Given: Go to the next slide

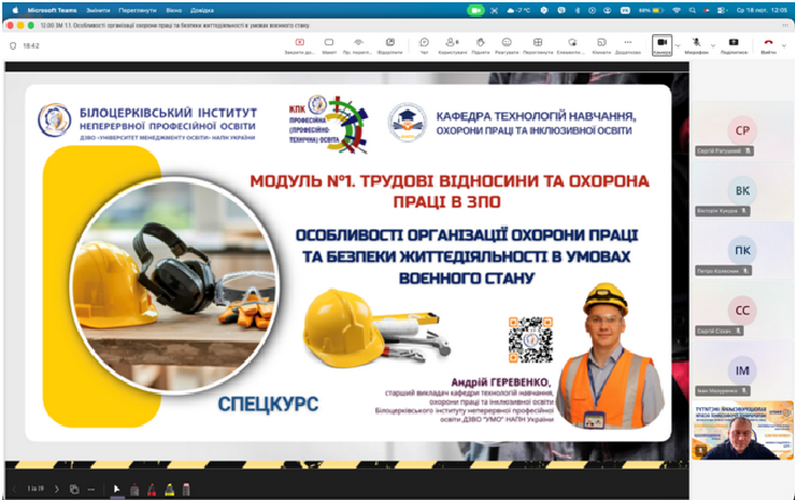Looking at the screenshot, I should (x=57, y=489).
